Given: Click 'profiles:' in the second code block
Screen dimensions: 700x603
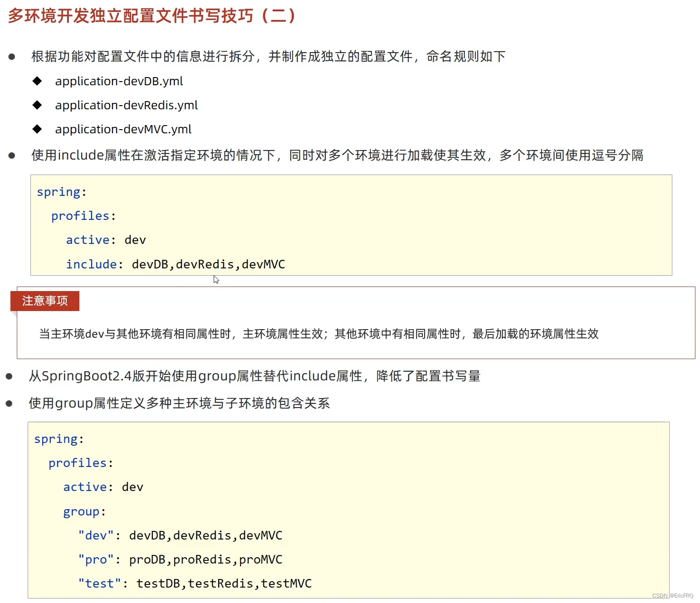Looking at the screenshot, I should (81, 463).
